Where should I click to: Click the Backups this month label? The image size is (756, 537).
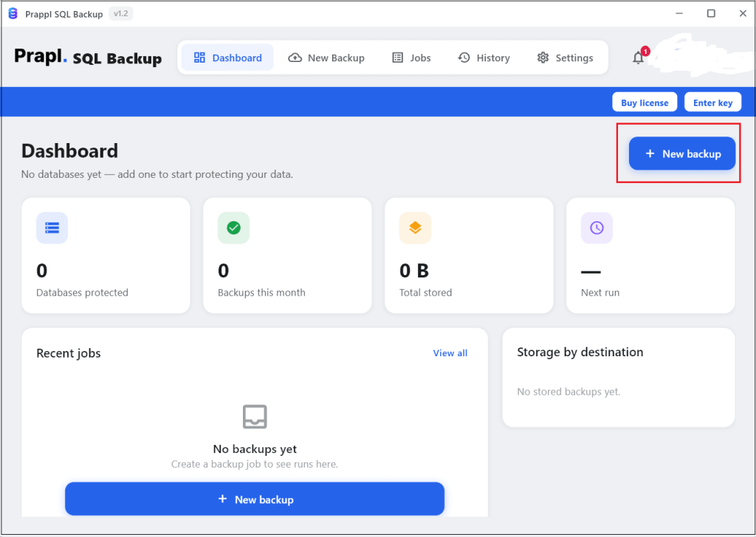click(261, 292)
